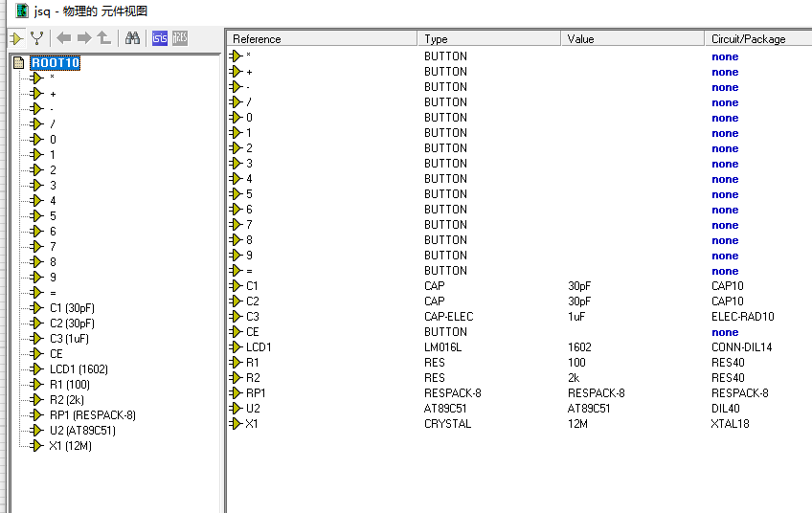Image resolution: width=812 pixels, height=513 pixels.
Task: Go up one level with up-arrow icon
Action: [104, 38]
